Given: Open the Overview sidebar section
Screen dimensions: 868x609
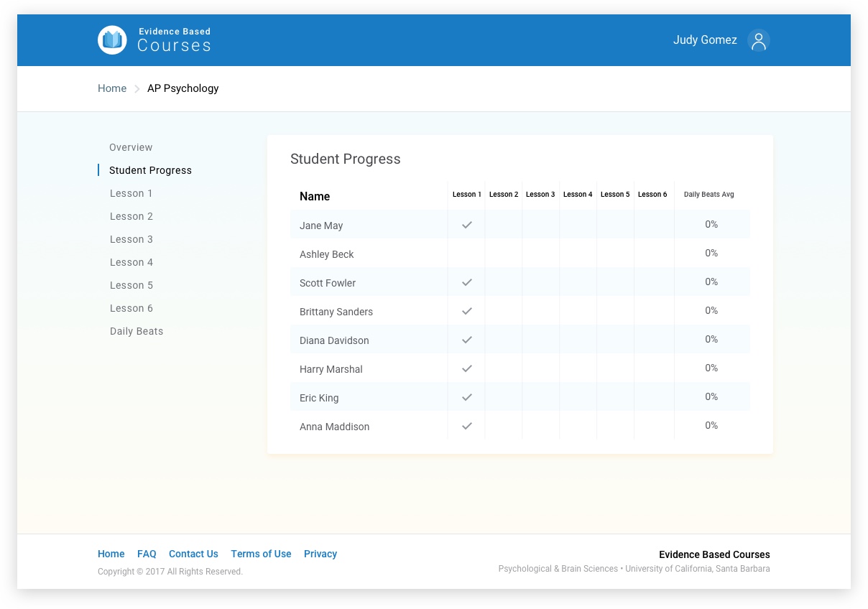Looking at the screenshot, I should coord(131,147).
